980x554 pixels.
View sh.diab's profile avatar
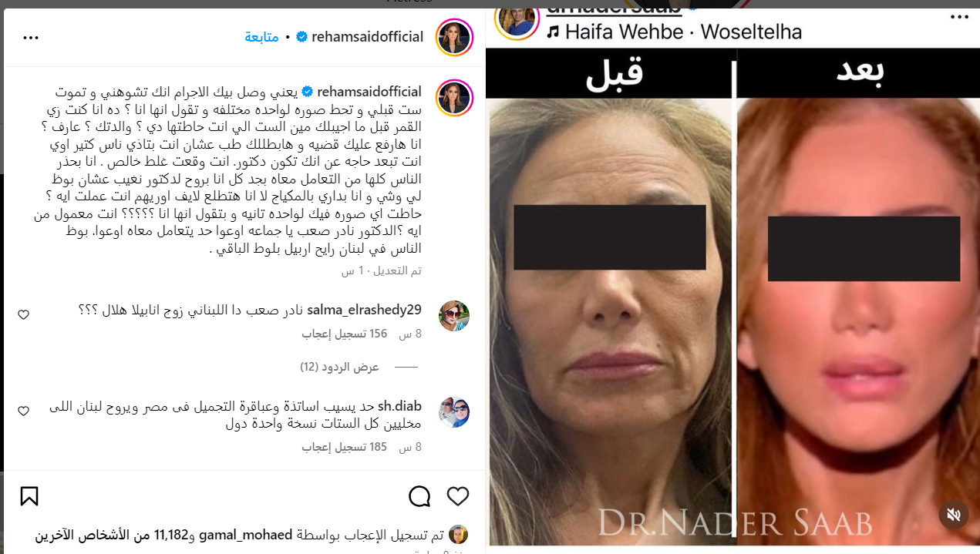(x=454, y=412)
